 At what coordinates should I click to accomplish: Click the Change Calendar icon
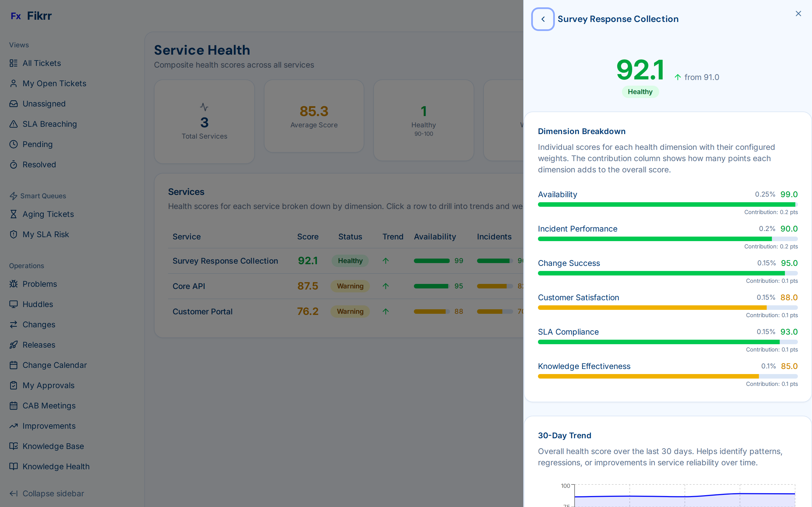(x=14, y=365)
